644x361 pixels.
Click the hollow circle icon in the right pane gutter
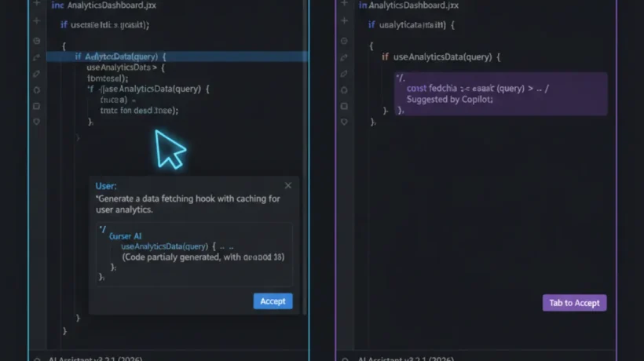click(x=344, y=89)
